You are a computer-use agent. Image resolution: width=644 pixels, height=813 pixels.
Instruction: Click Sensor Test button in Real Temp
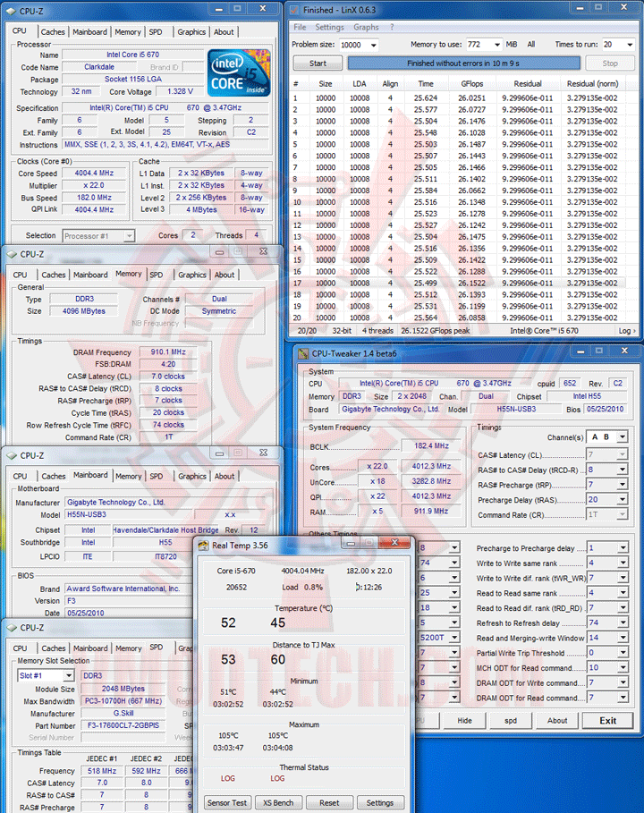pyautogui.click(x=227, y=802)
